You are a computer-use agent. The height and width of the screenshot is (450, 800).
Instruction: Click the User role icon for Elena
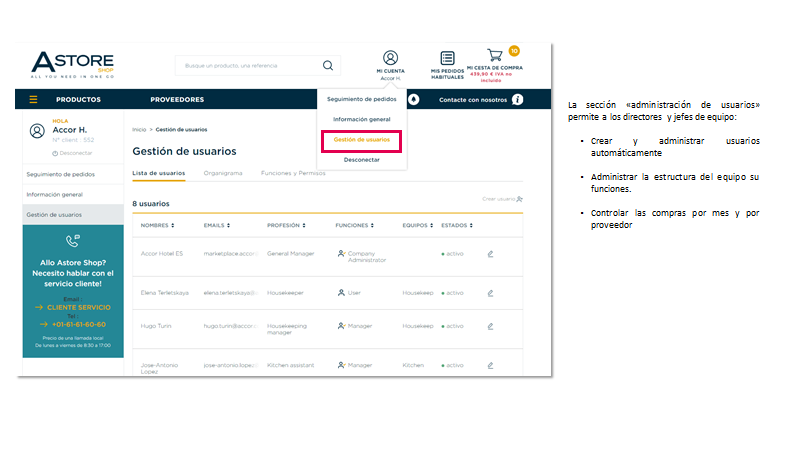(341, 293)
